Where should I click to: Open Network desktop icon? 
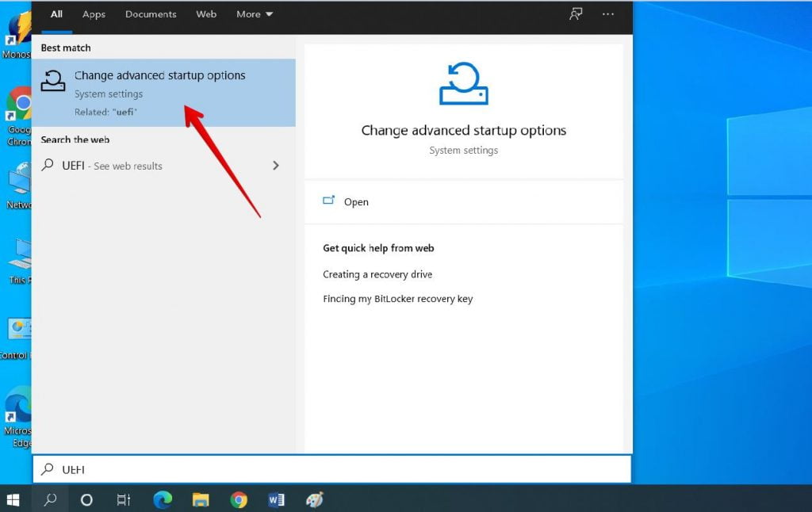pos(20,185)
